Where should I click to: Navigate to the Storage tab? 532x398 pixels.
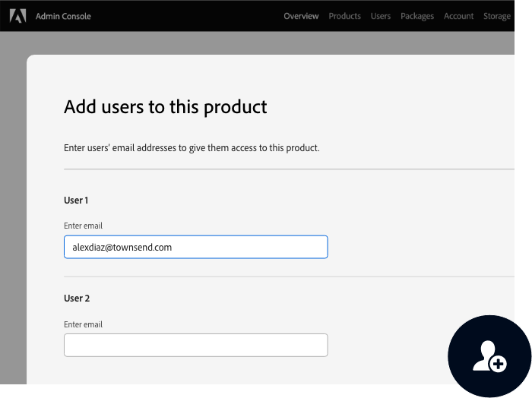tap(497, 16)
